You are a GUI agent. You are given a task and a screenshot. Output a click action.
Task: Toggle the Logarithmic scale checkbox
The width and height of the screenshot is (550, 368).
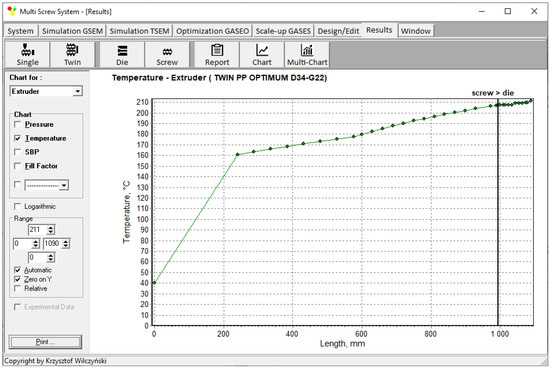[x=17, y=206]
